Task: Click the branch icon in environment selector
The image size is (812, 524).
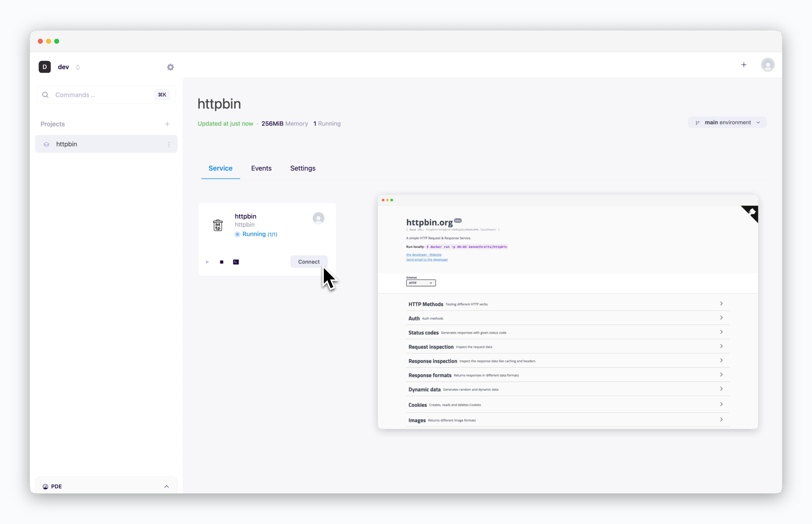Action: coord(698,123)
